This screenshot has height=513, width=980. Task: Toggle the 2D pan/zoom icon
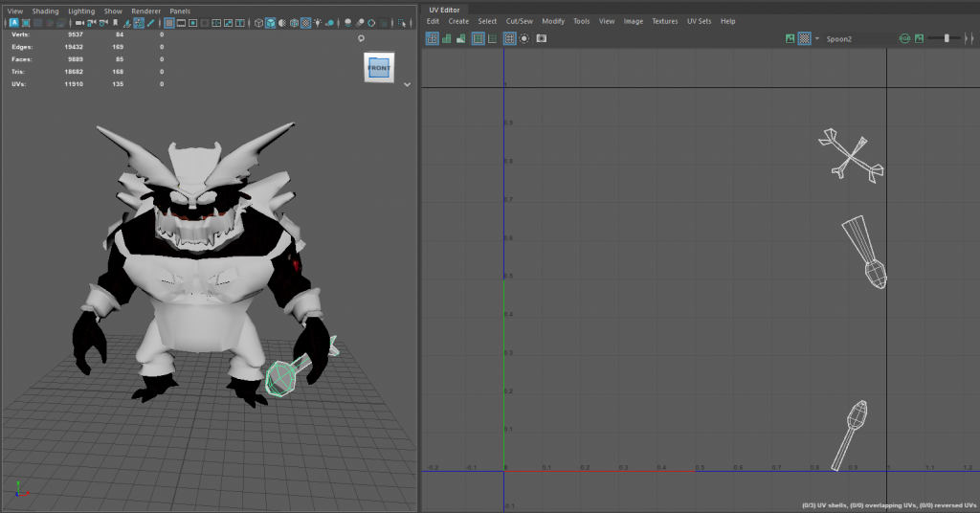(139, 23)
